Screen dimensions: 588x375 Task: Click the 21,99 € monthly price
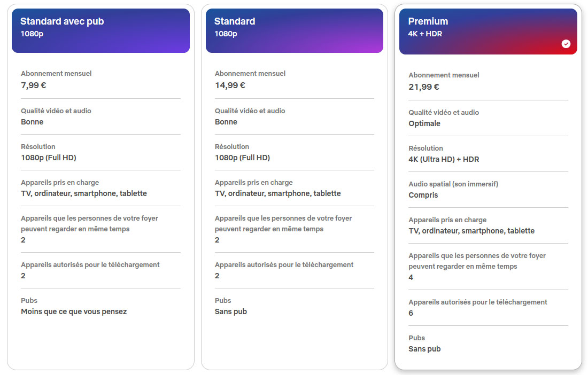424,87
